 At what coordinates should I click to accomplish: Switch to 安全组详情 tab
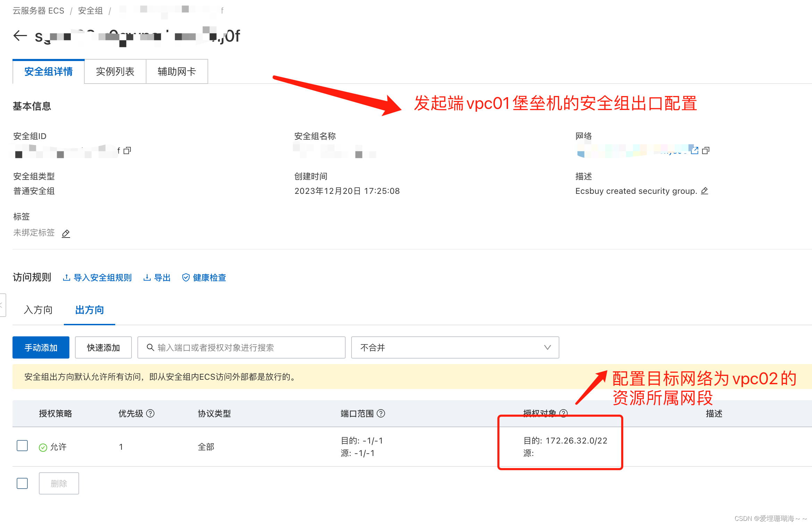pos(49,72)
